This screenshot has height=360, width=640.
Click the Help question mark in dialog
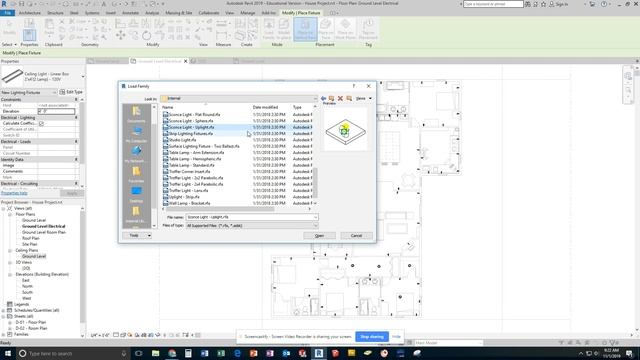tap(353, 86)
